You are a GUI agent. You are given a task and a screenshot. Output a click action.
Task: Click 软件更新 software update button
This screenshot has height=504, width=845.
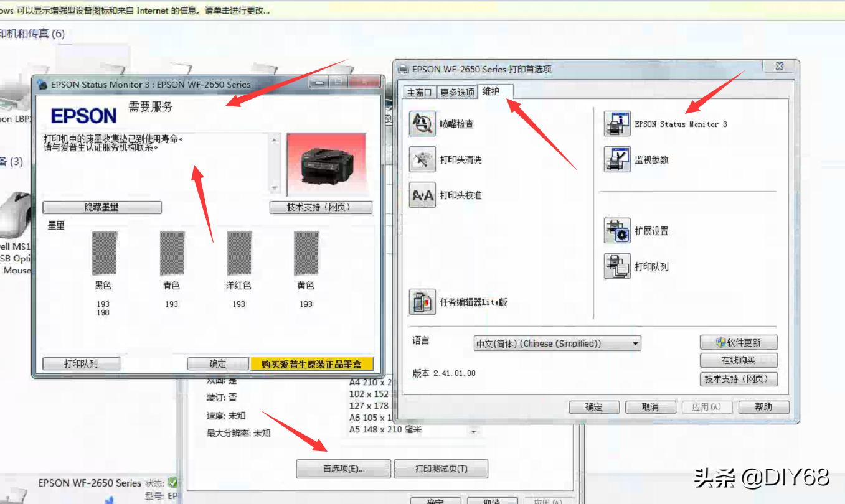tap(739, 341)
